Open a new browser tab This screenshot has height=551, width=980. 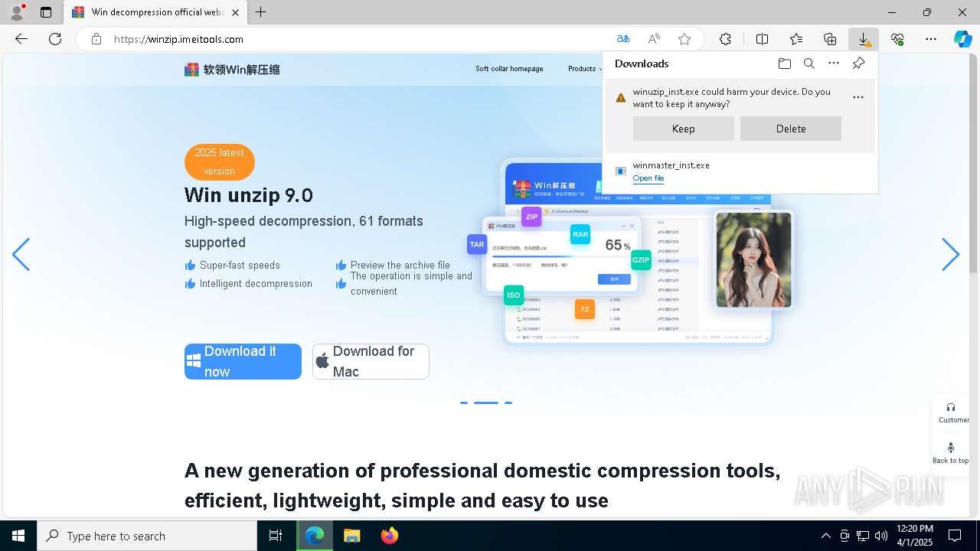pyautogui.click(x=261, y=12)
